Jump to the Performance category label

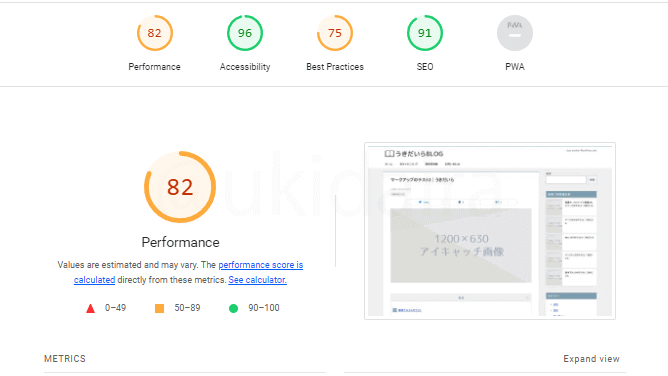[155, 67]
